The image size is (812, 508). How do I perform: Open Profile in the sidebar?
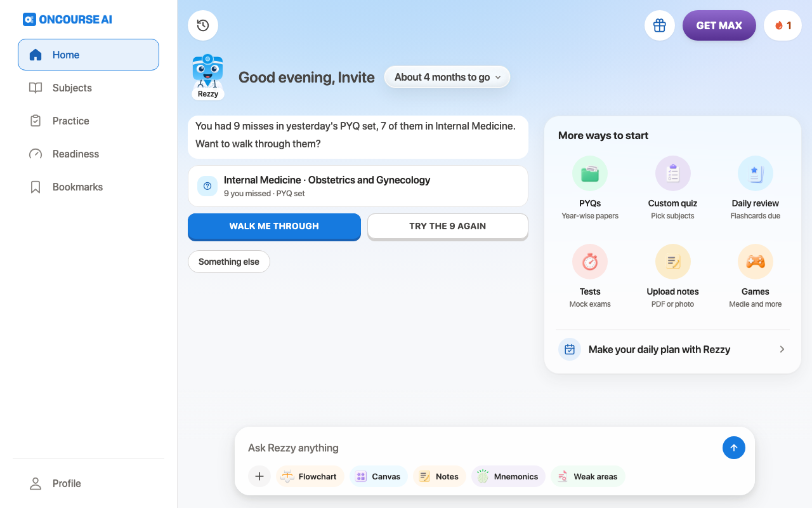[88, 483]
